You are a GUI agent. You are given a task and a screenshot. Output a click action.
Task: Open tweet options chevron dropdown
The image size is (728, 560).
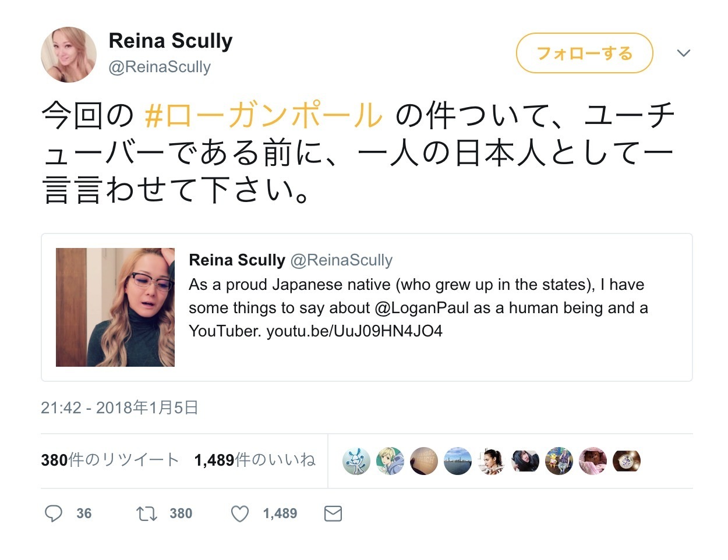(x=684, y=53)
